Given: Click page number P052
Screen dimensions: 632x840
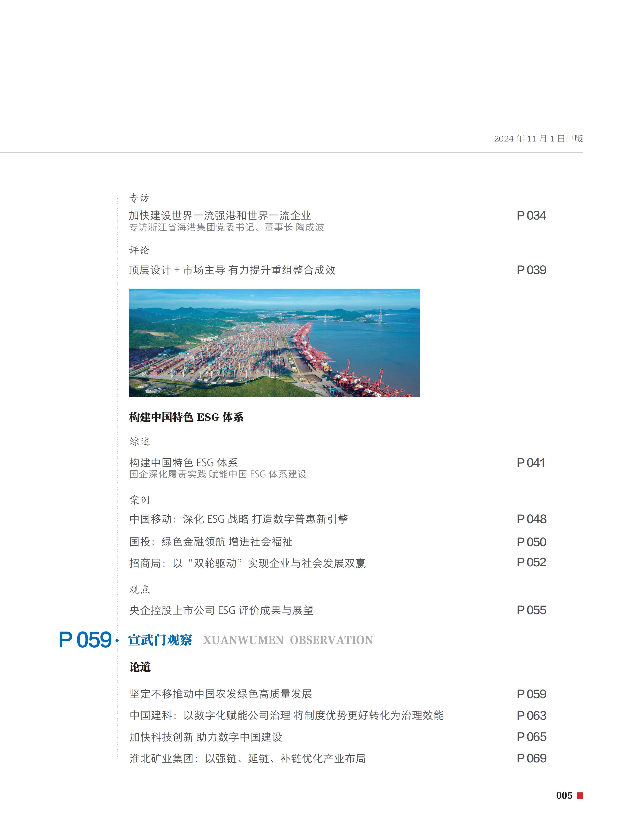Looking at the screenshot, I should coord(531,562).
